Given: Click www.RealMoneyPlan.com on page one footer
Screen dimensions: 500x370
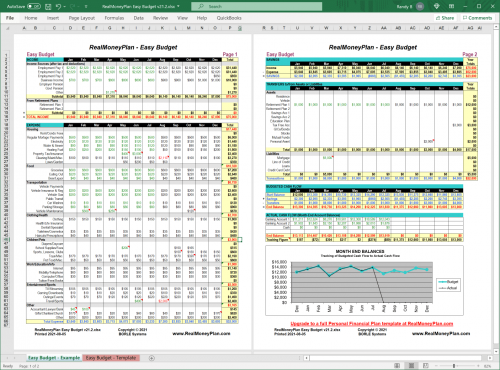Looking at the screenshot, I should (201, 333).
